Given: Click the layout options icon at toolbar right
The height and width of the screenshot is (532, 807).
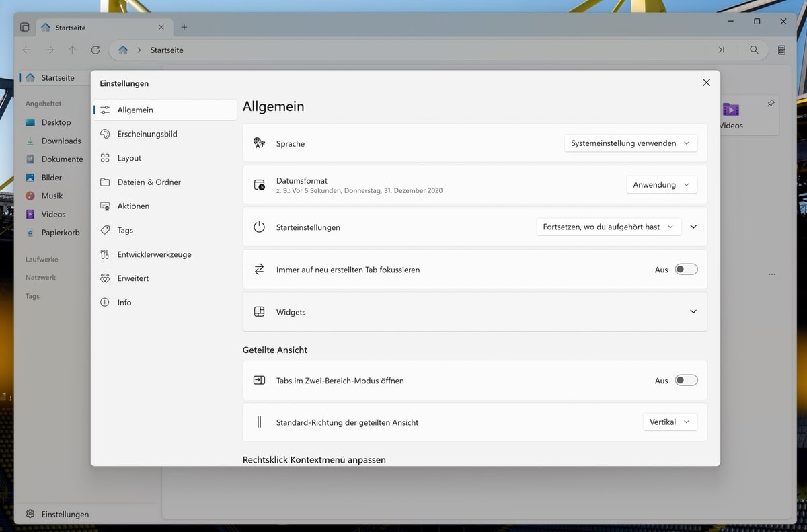Looking at the screenshot, I should [781, 50].
